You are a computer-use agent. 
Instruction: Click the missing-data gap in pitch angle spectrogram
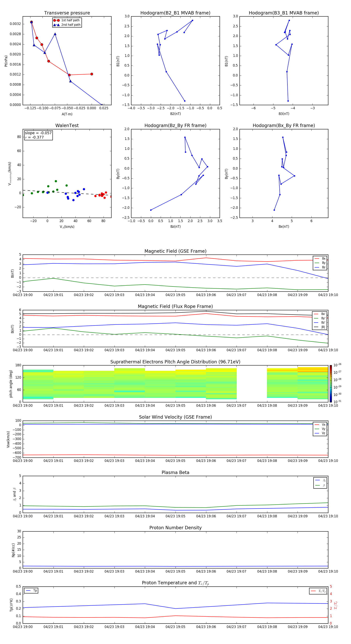coord(252,384)
